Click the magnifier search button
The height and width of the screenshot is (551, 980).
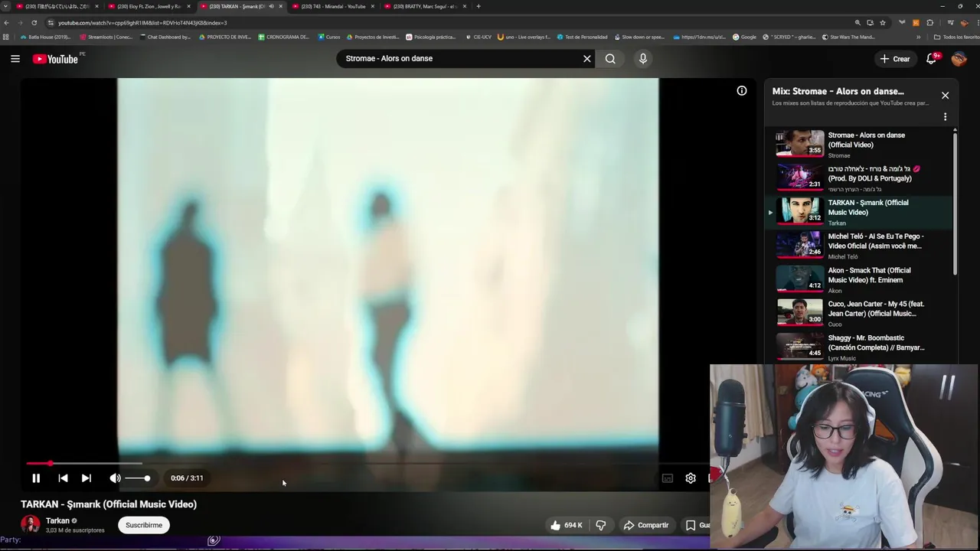[x=610, y=59]
